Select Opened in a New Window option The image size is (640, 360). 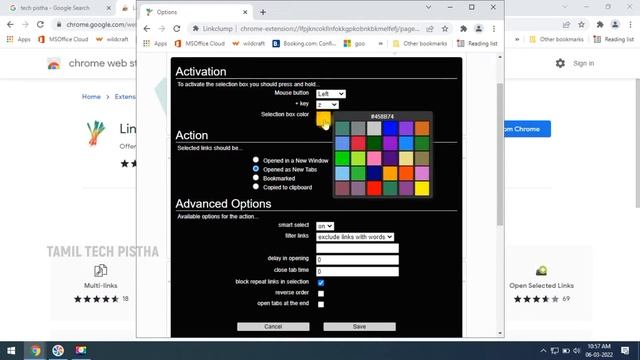coord(256,160)
